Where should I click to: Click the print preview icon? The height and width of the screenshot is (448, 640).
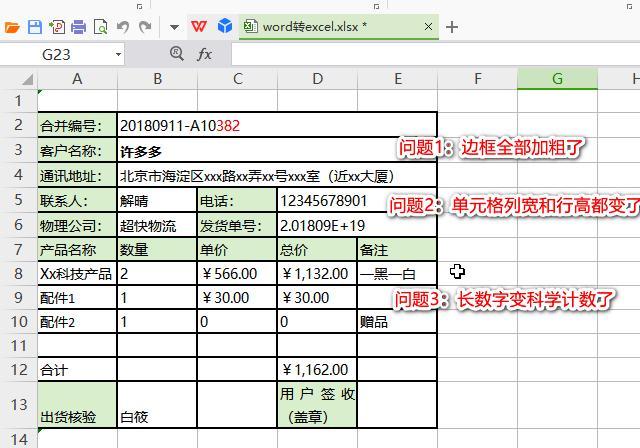(100, 27)
